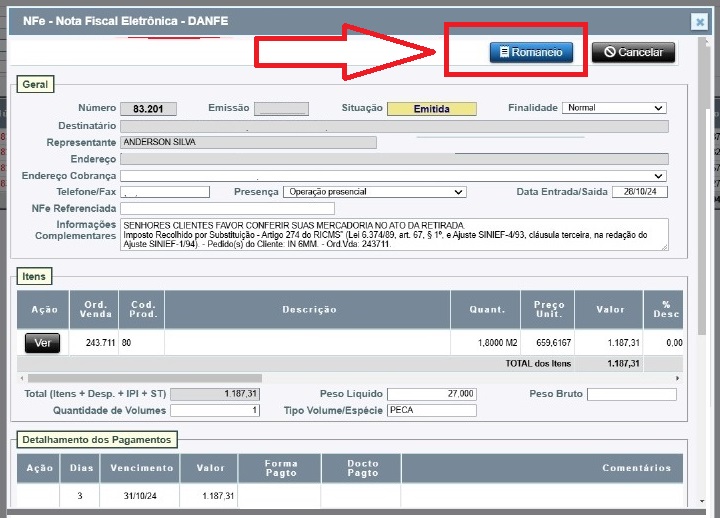
Task: Click Ver button on item row
Action: point(42,343)
